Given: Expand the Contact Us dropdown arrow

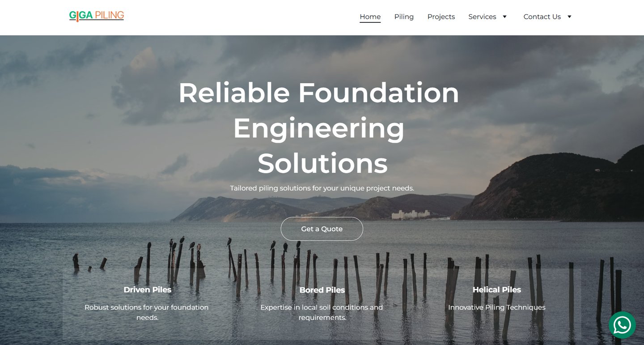Looking at the screenshot, I should point(569,17).
